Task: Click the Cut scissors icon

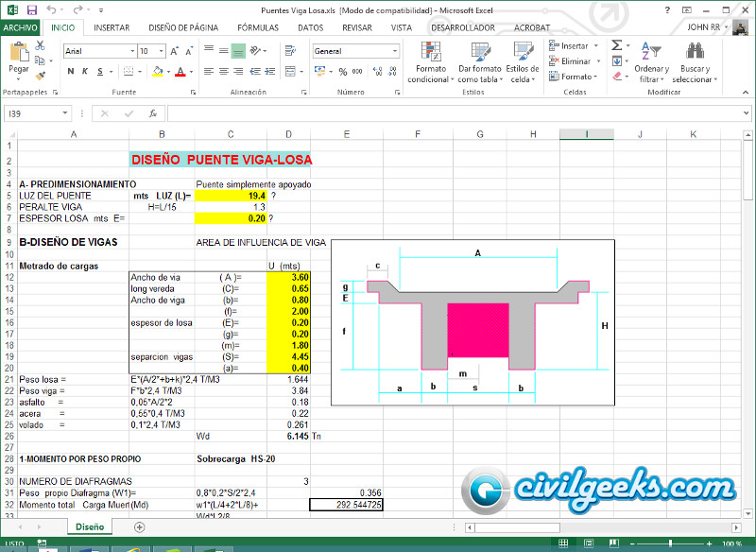Action: (40, 47)
